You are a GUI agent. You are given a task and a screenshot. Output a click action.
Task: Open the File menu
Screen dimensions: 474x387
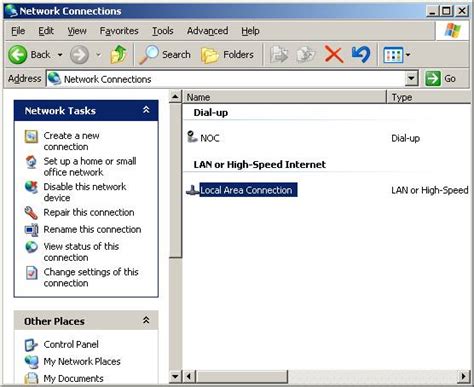(x=18, y=31)
